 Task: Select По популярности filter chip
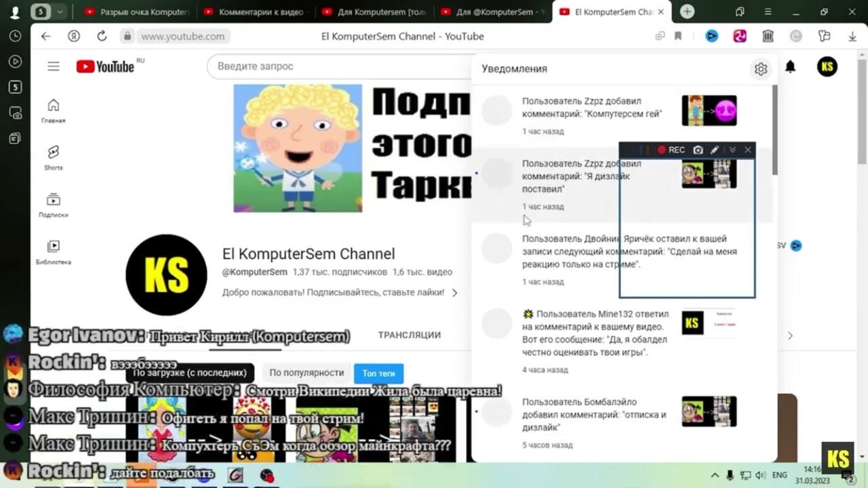tap(307, 373)
